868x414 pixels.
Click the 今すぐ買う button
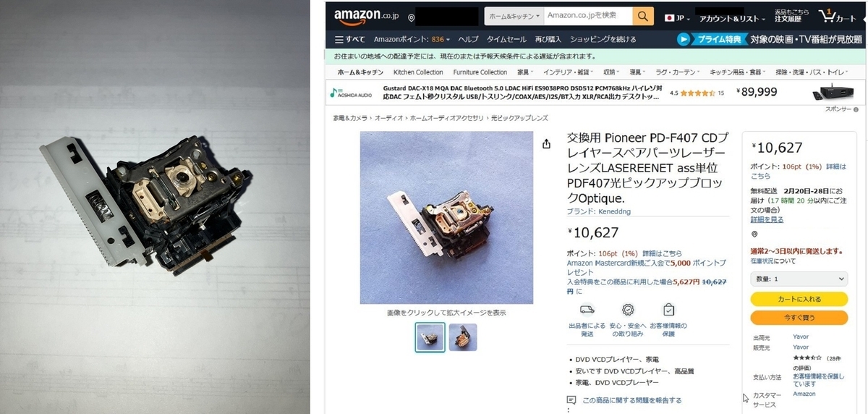(799, 318)
